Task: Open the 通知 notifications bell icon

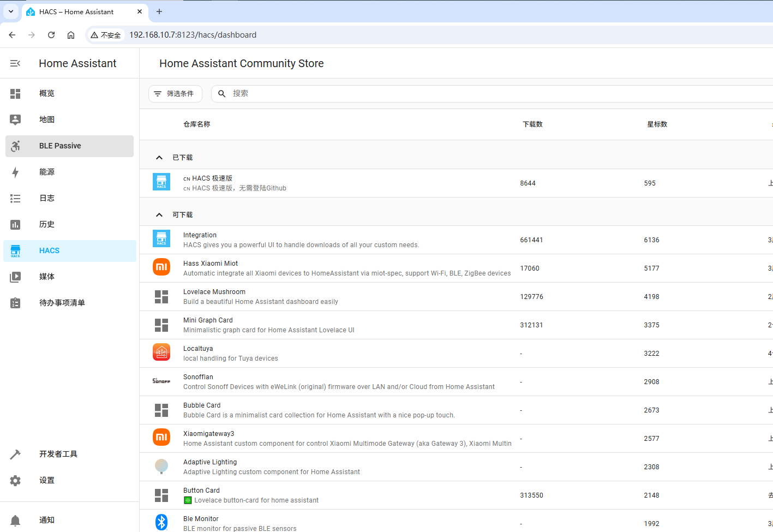Action: point(15,521)
